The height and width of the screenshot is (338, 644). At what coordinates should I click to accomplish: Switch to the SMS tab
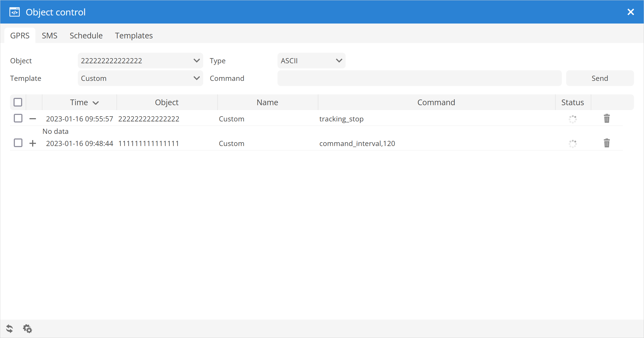coord(49,36)
